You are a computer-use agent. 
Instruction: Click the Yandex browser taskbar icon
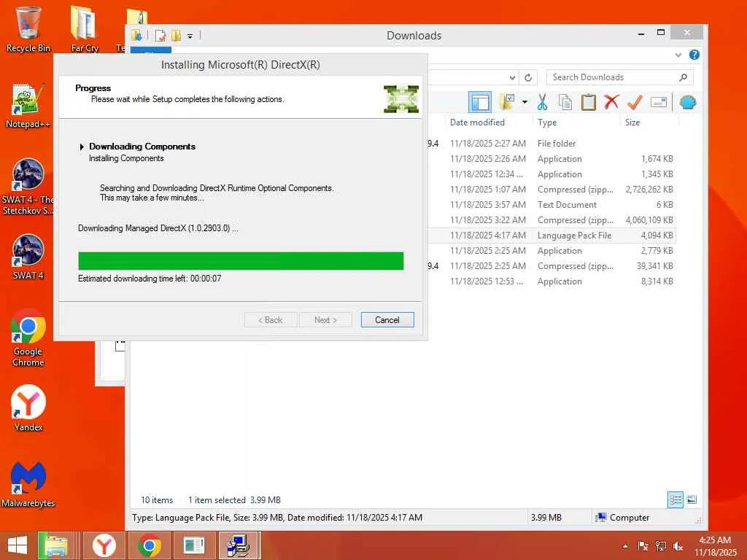click(104, 545)
